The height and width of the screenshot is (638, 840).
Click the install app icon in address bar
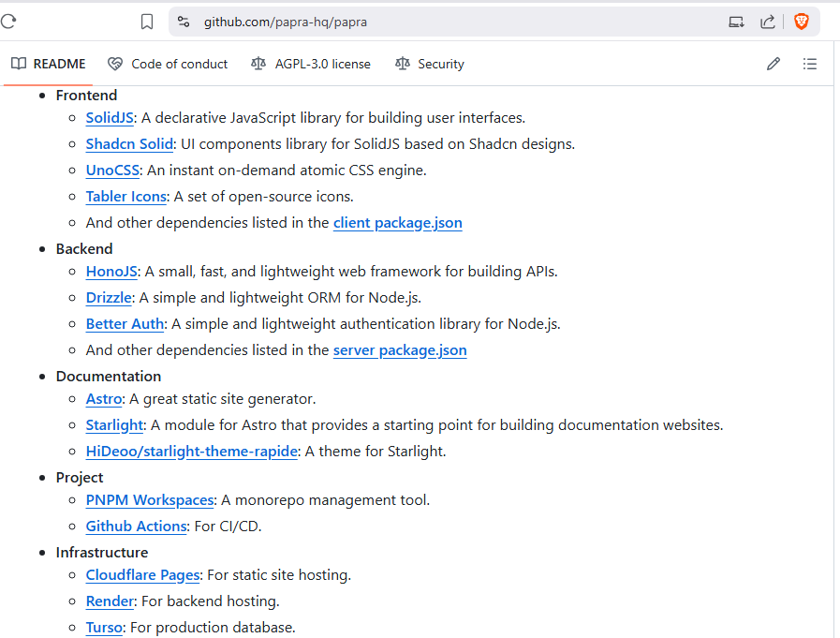737,22
